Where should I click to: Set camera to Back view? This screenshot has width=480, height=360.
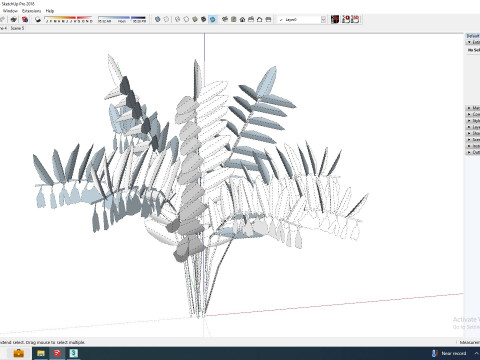coord(260,19)
